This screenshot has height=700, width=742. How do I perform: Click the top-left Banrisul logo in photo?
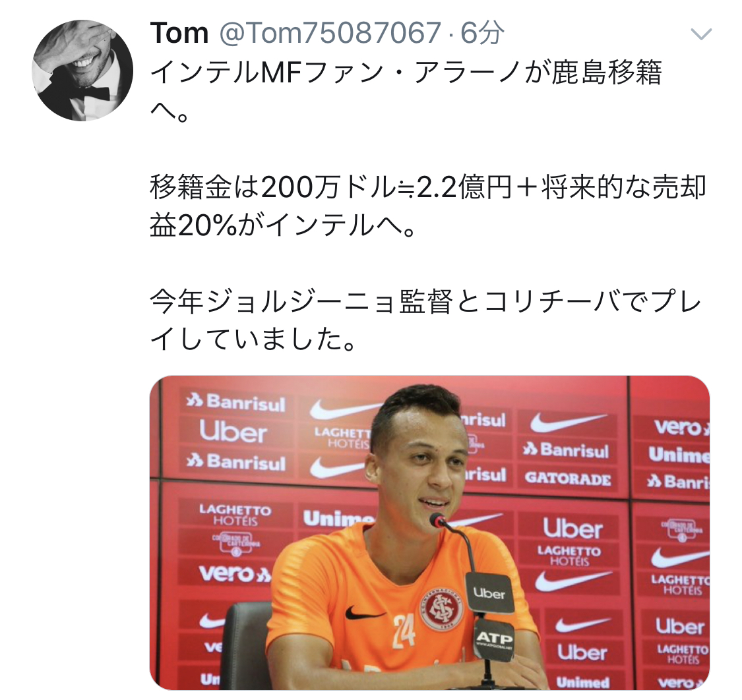235,403
